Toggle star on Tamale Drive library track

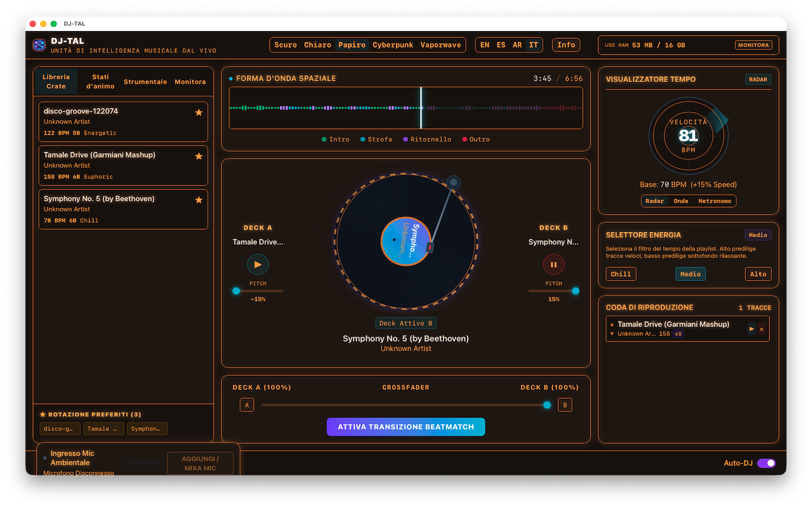pos(199,156)
